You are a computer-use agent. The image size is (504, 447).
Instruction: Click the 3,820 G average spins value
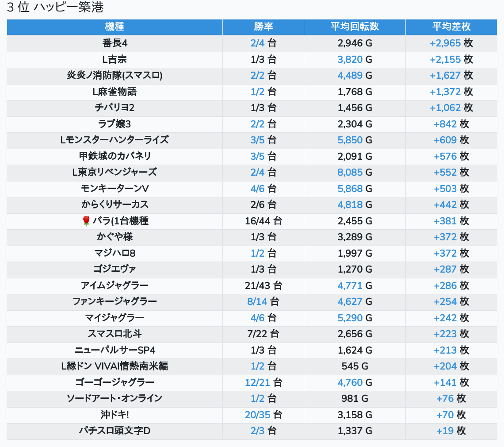[355, 59]
